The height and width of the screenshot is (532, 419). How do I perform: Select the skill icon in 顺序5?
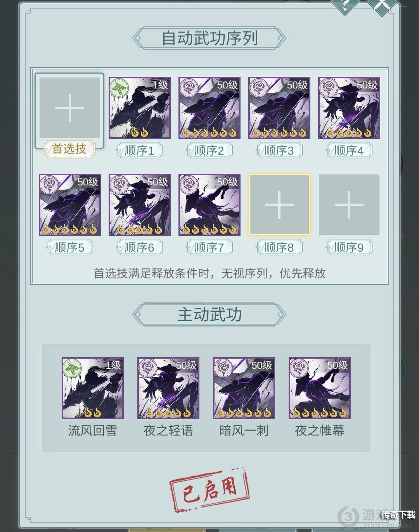coord(70,205)
